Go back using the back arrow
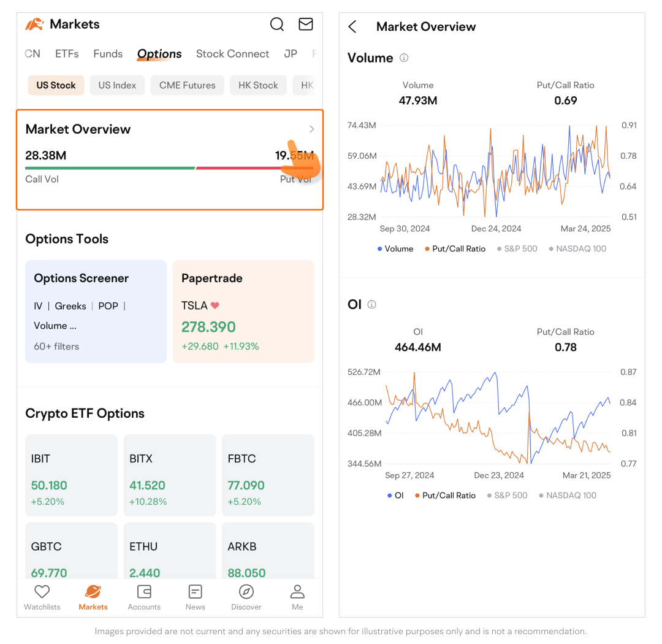Screen dimensions: 662x644 pos(352,26)
